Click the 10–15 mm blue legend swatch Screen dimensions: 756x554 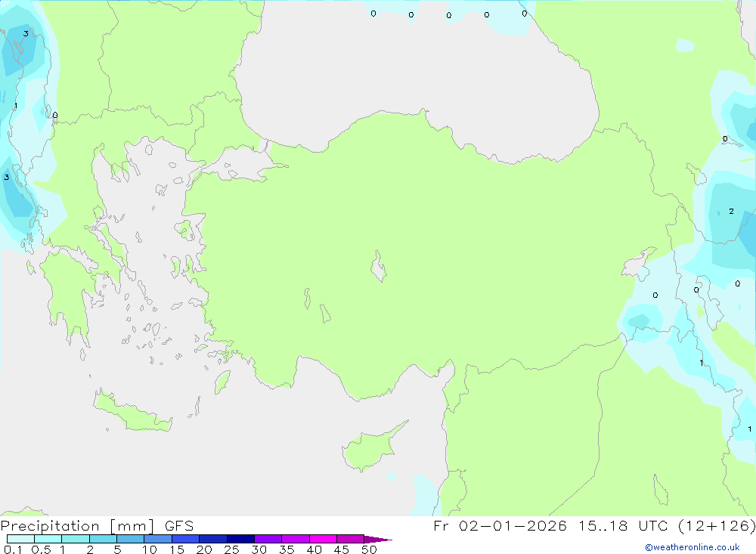pyautogui.click(x=158, y=539)
